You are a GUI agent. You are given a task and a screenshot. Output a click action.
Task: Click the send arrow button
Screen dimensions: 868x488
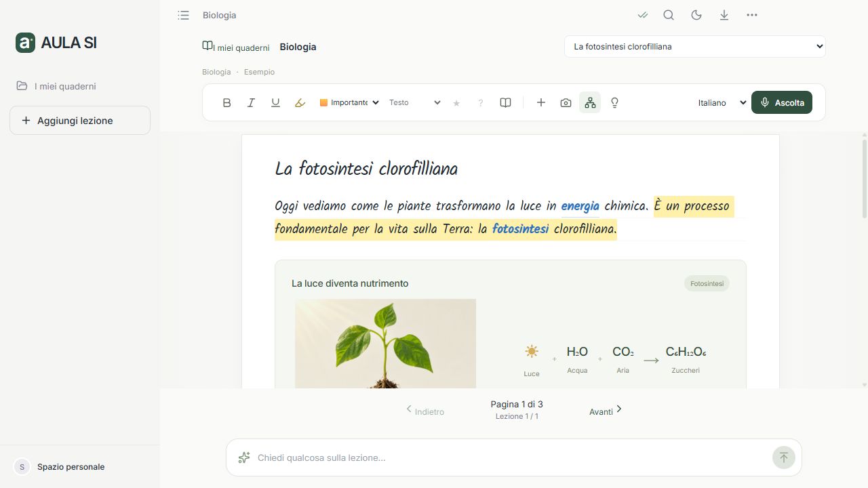pyautogui.click(x=784, y=457)
